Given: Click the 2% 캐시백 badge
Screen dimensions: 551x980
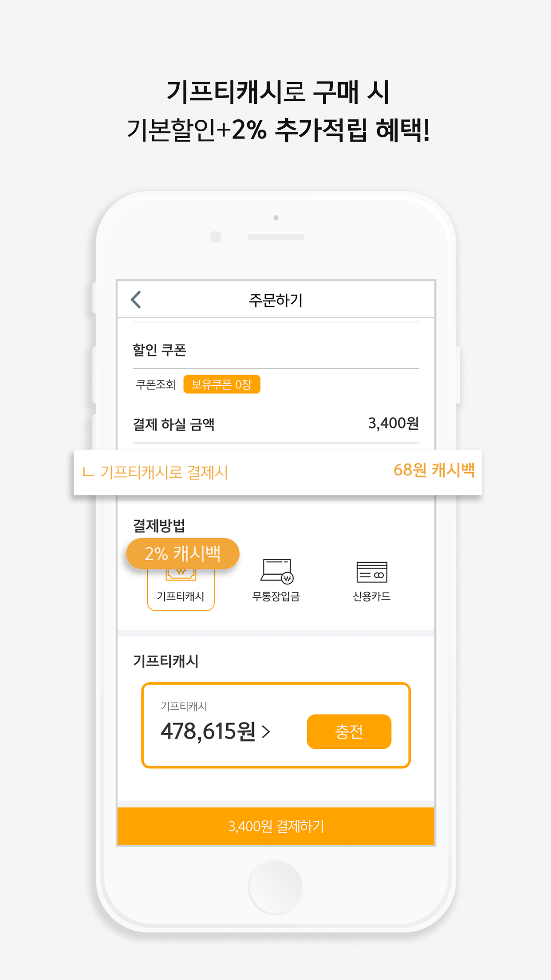Looking at the screenshot, I should pos(182,553).
